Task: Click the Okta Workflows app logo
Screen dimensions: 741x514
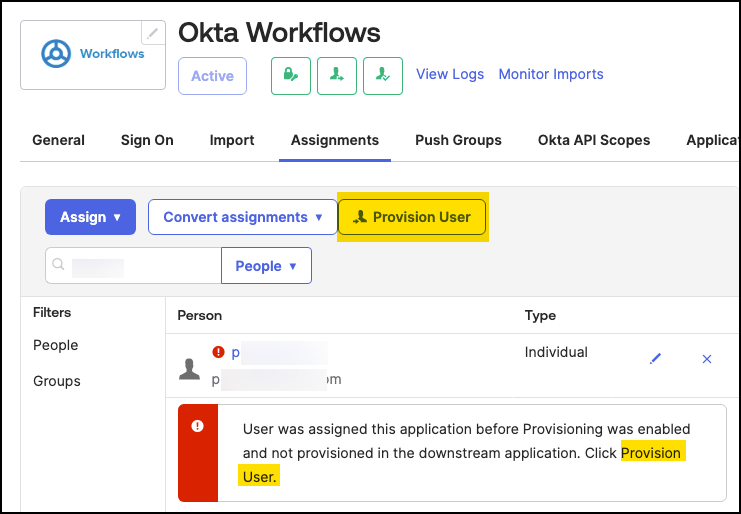Action: [92, 54]
